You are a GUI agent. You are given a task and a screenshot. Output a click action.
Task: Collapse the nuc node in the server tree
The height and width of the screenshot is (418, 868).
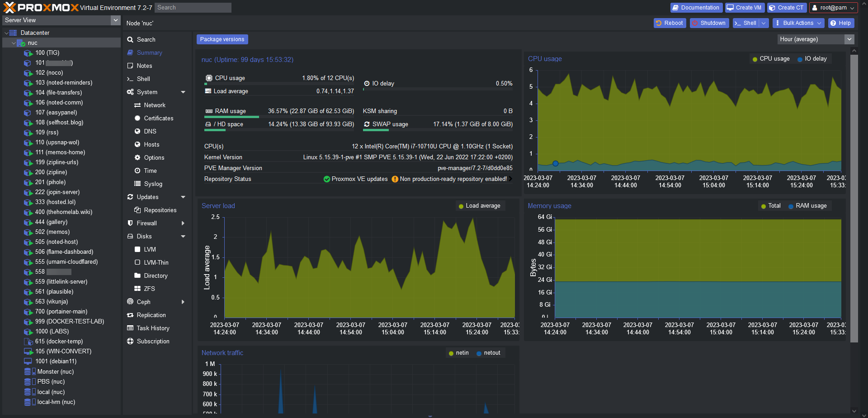(x=14, y=42)
